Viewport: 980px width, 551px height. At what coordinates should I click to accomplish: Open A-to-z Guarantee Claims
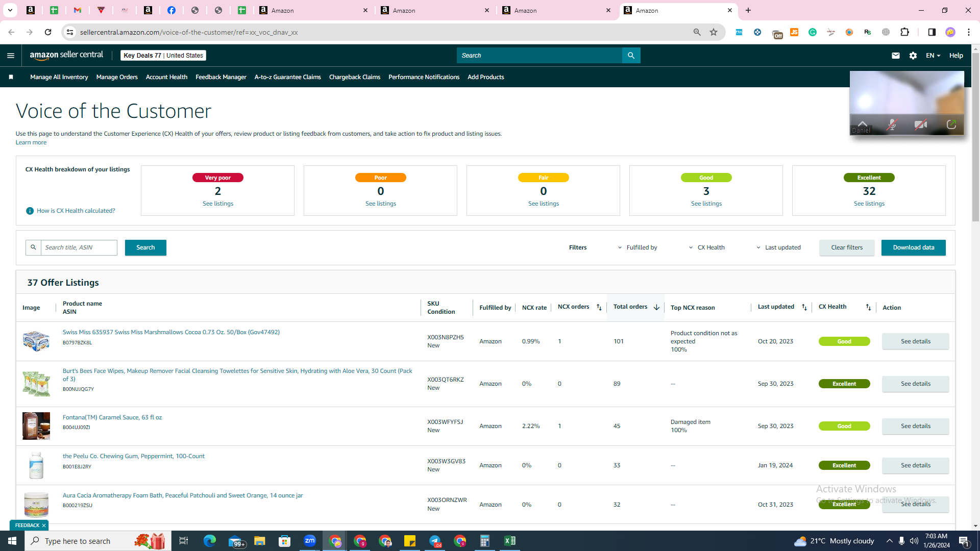tap(288, 77)
